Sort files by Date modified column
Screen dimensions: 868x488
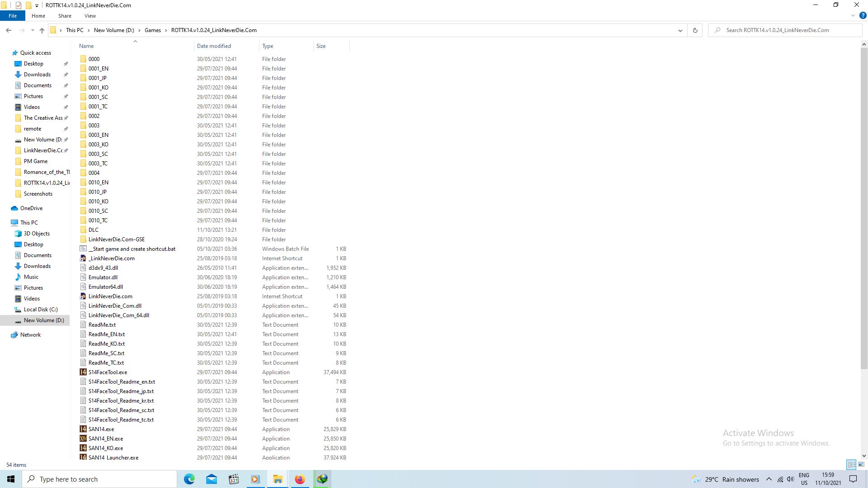click(214, 46)
